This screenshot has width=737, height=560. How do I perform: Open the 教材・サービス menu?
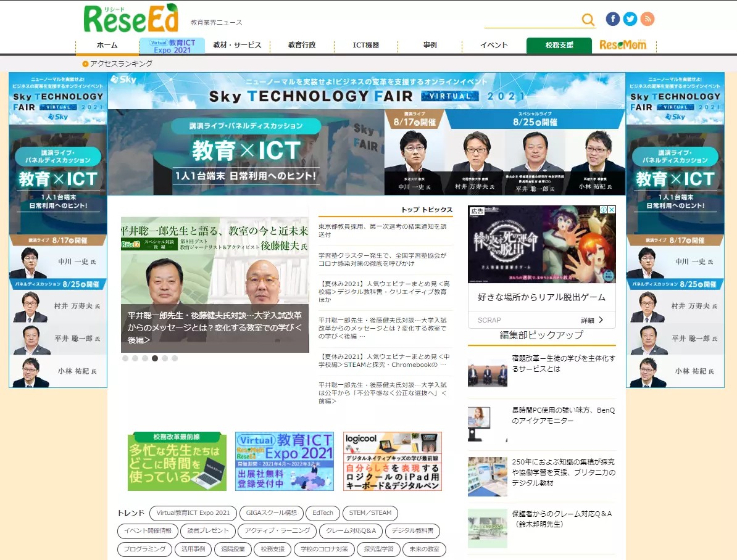tap(237, 45)
